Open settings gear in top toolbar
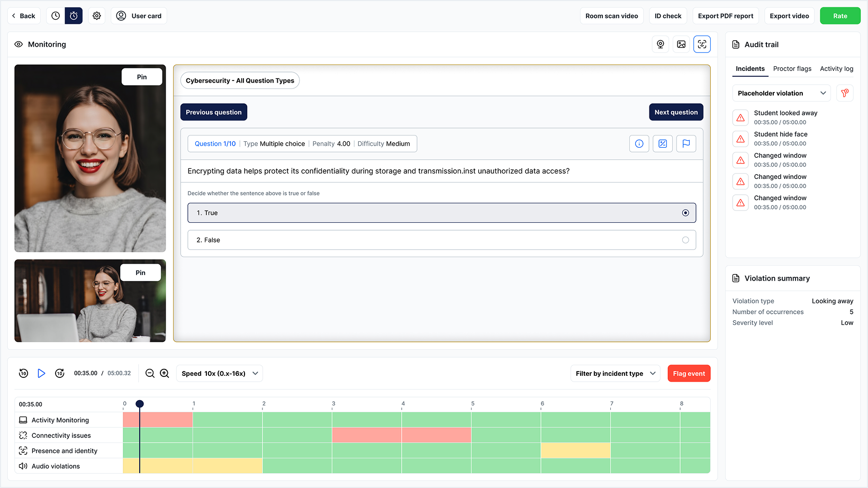Image resolution: width=868 pixels, height=488 pixels. [x=96, y=16]
